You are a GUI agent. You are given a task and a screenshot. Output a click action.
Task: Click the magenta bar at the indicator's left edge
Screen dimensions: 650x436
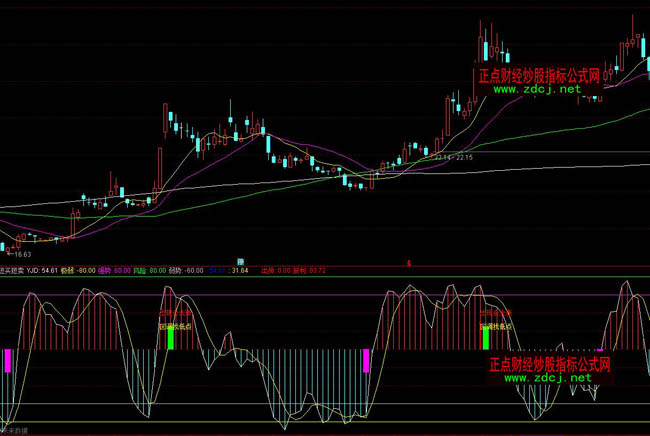click(7, 360)
